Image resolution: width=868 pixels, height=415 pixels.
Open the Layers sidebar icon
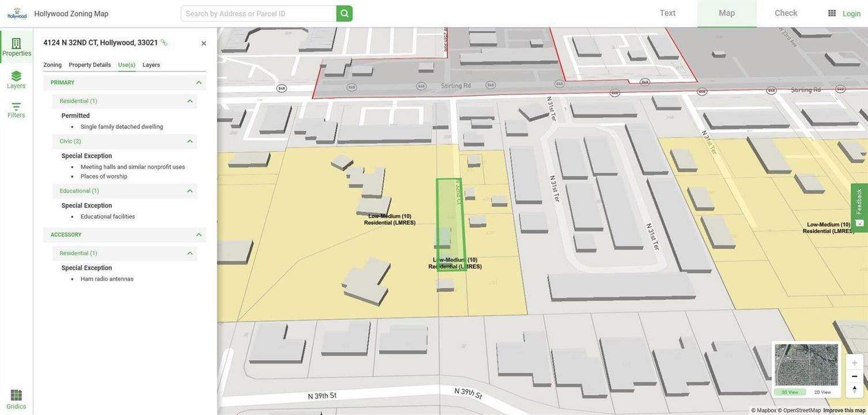pyautogui.click(x=16, y=80)
